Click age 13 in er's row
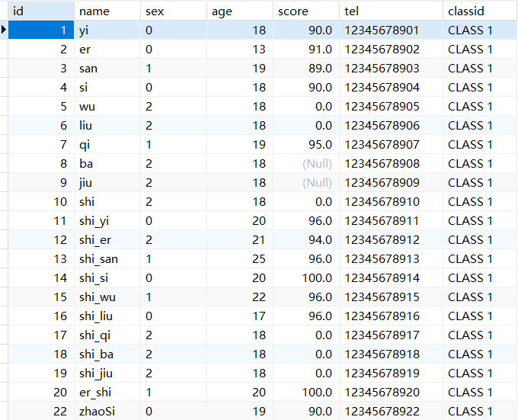518x420 pixels. (240, 50)
